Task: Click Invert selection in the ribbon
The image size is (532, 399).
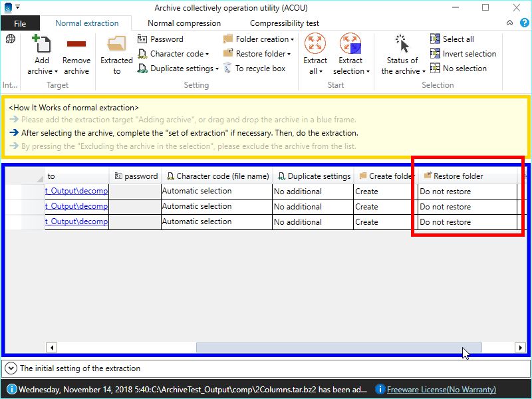Action: [463, 54]
